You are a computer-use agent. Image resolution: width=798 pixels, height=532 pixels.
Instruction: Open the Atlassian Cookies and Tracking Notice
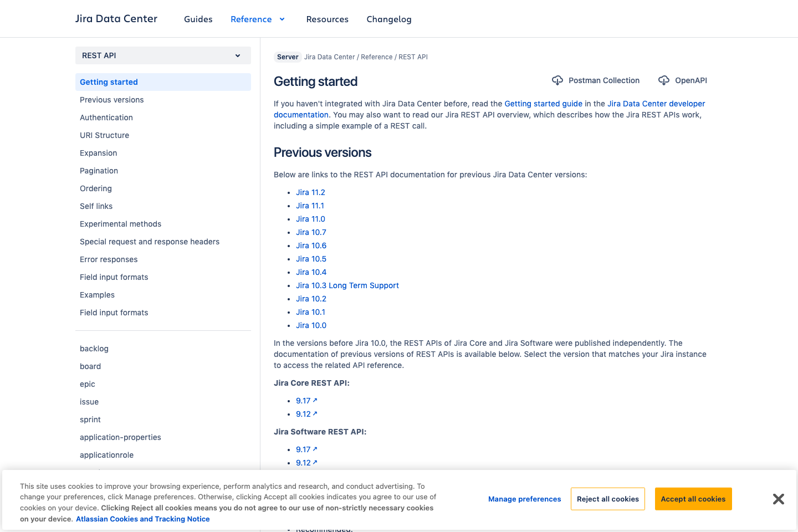tap(143, 519)
